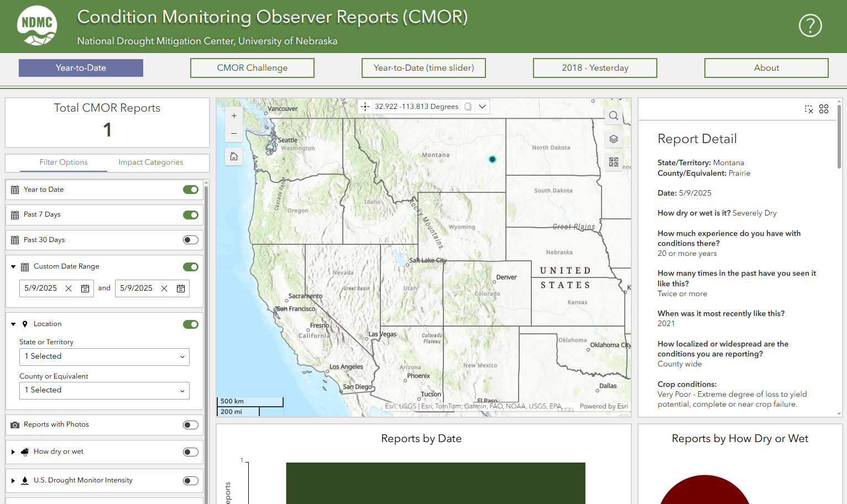Image resolution: width=847 pixels, height=504 pixels.
Task: Click the How dry or wet cloud icon
Action: 25,452
